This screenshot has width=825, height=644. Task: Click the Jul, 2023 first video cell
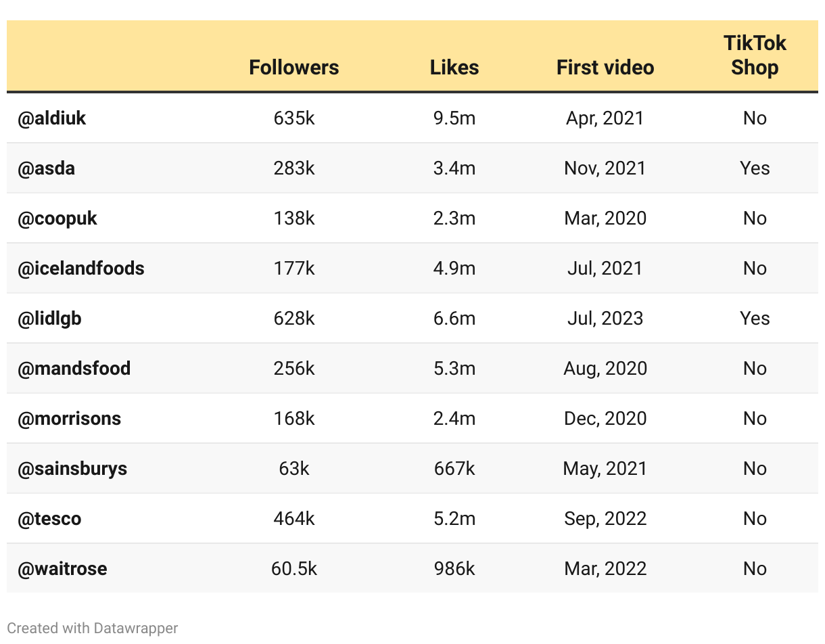pos(605,319)
